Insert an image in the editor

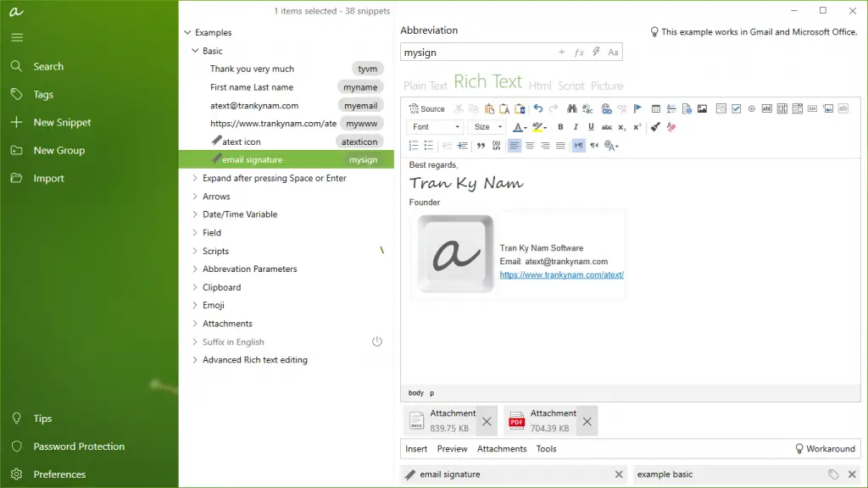click(703, 109)
